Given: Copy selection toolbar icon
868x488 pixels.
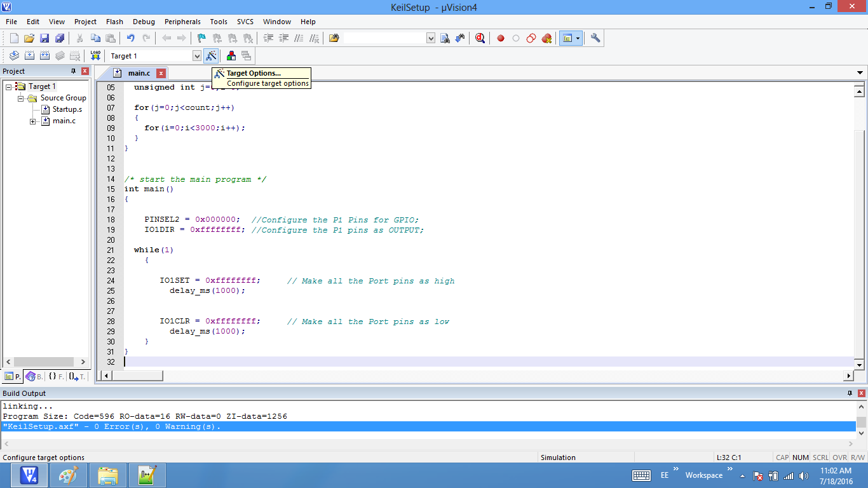Looking at the screenshot, I should (x=95, y=38).
